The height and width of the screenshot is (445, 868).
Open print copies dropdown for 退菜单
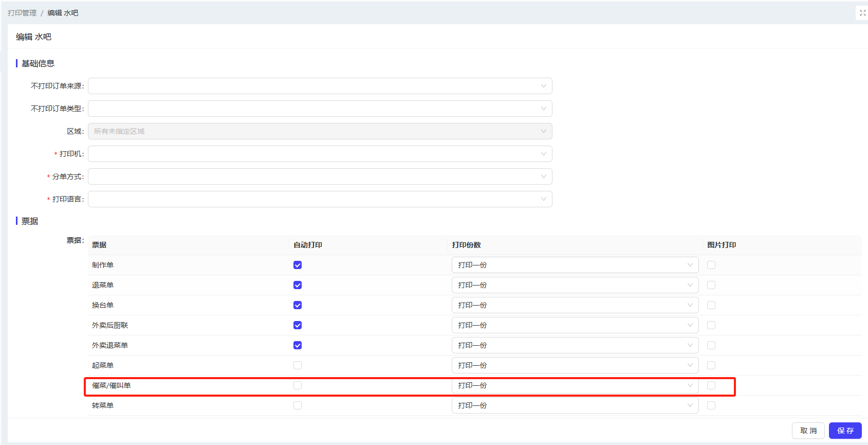[575, 285]
